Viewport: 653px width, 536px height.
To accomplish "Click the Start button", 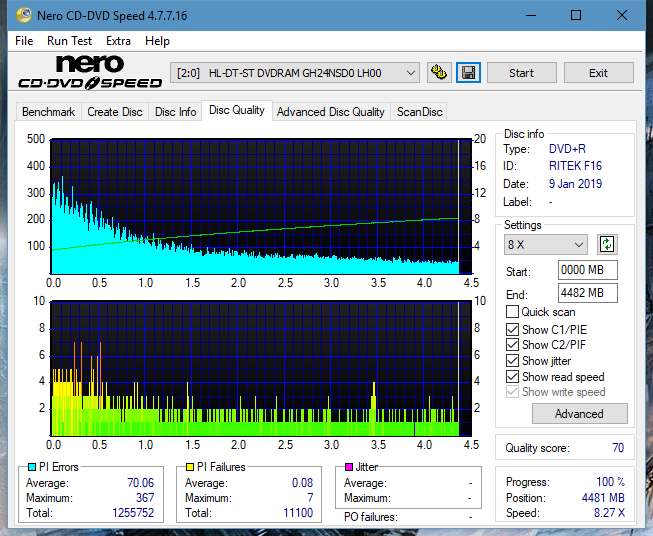I will (x=521, y=73).
